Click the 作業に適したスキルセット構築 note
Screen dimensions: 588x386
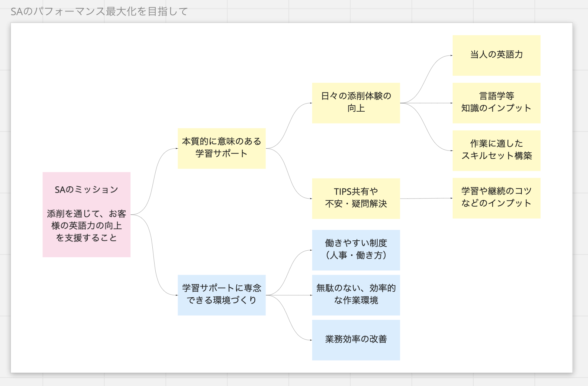[x=496, y=150]
